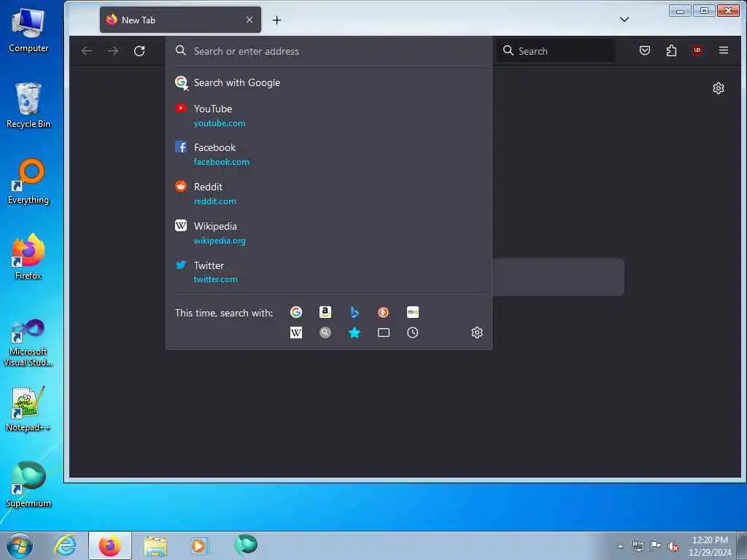Open Windows Explorer from taskbar
747x560 pixels.
coord(155,545)
